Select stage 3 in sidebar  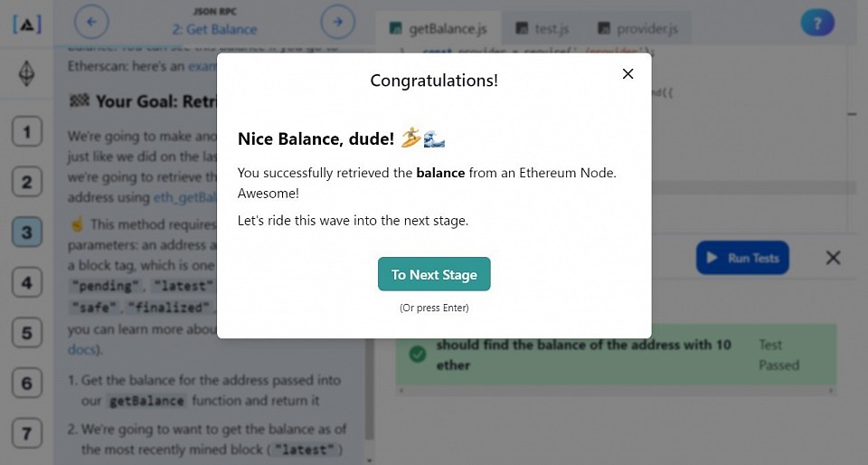coord(26,232)
